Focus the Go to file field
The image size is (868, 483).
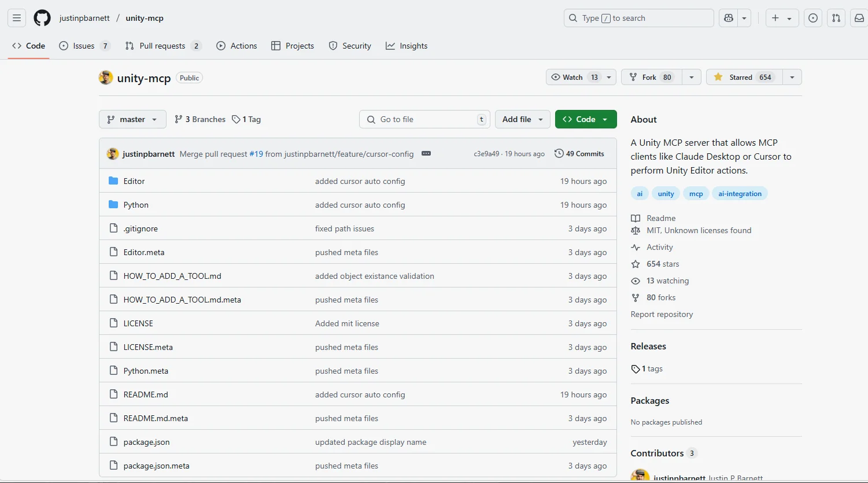click(x=424, y=119)
